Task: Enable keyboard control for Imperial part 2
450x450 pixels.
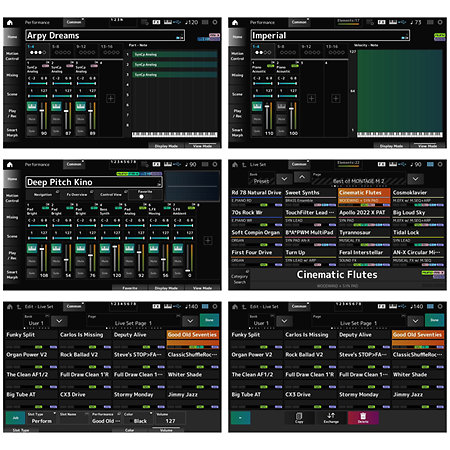Action: [281, 106]
